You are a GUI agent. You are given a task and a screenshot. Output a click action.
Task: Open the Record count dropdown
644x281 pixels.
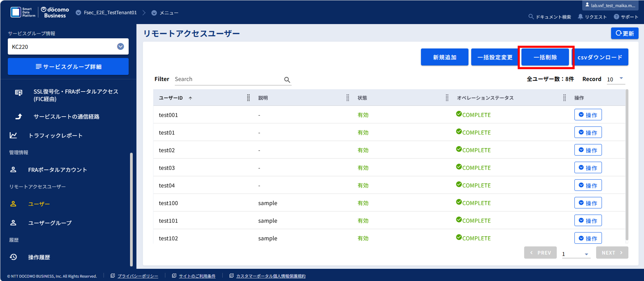point(616,79)
